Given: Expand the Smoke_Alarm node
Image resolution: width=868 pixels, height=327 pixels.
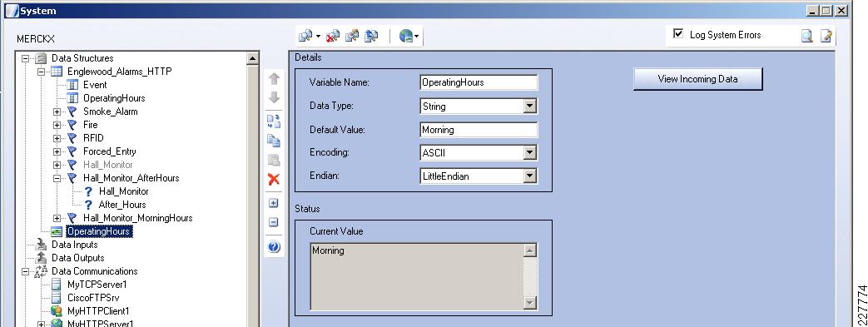Looking at the screenshot, I should (57, 111).
